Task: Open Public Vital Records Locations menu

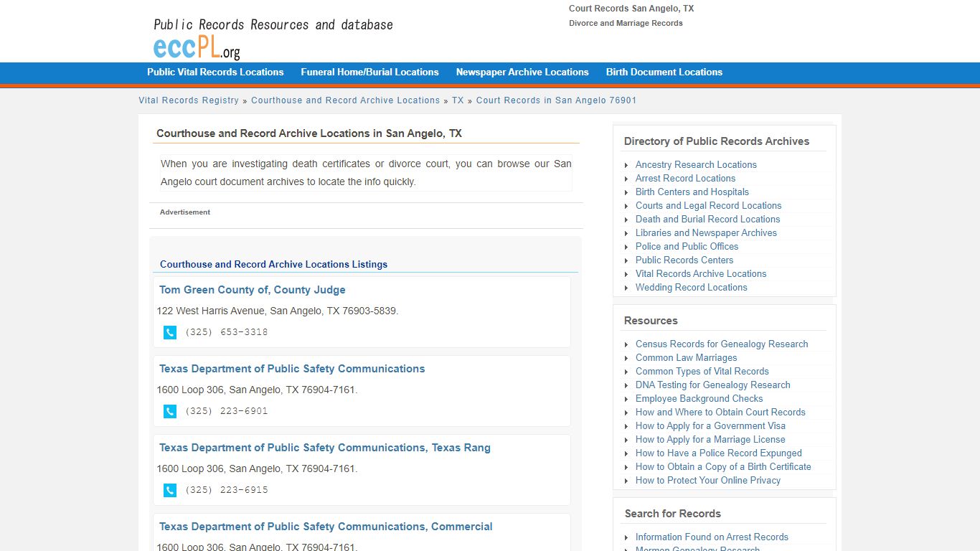Action: coord(215,72)
